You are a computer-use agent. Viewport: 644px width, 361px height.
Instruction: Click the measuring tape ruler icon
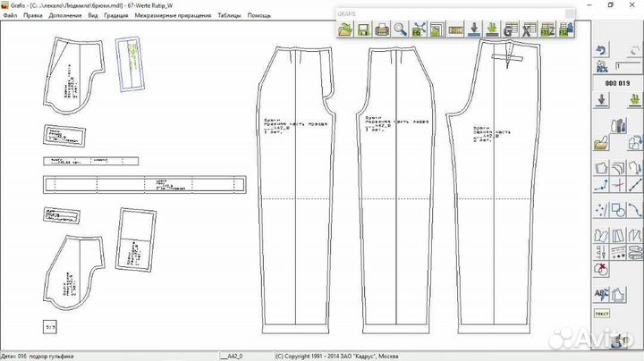pyautogui.click(x=455, y=29)
